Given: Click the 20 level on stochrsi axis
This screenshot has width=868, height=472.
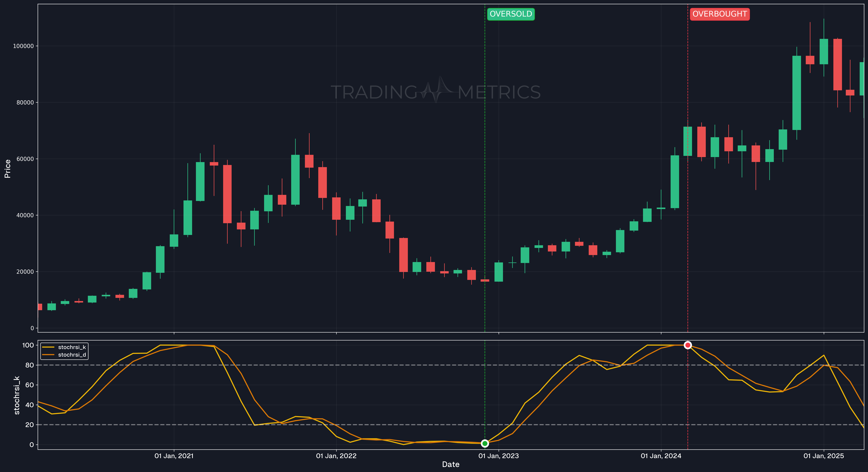Looking at the screenshot, I should 30,425.
